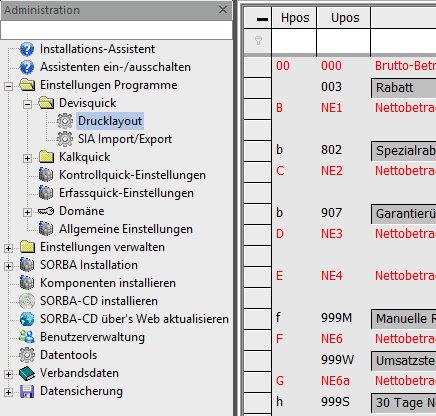Viewport: 436px width, 416px height.
Task: Select Komponenten installieren
Action: pos(108,283)
